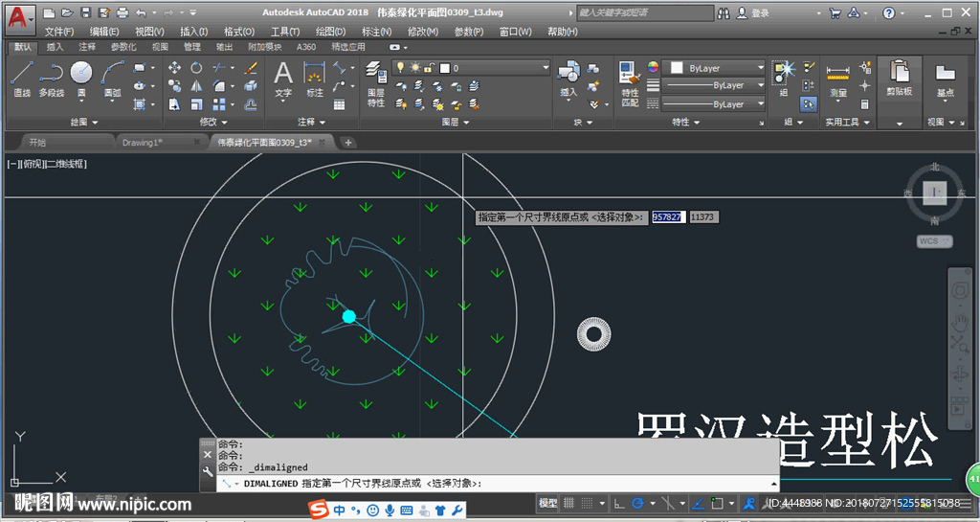The width and height of the screenshot is (980, 522).
Task: Select the Line (直线) drawing tool
Action: [22, 79]
